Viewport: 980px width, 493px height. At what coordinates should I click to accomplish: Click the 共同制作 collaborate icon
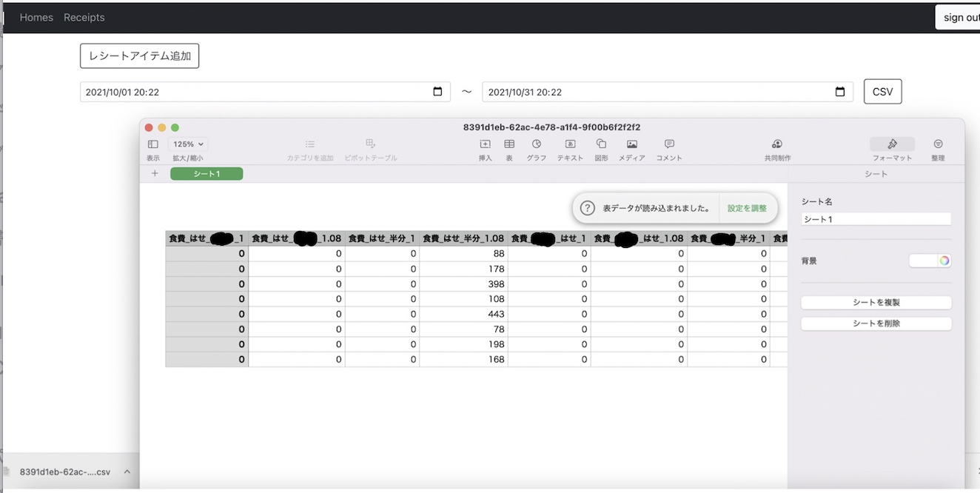pos(777,144)
